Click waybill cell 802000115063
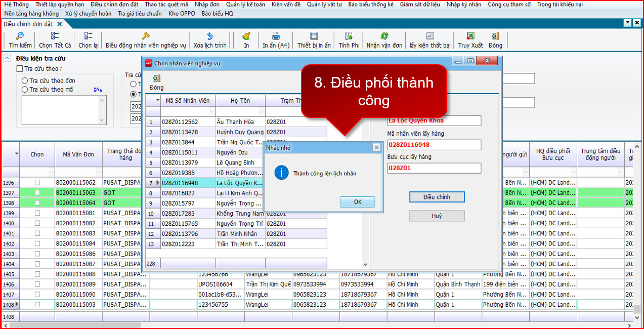 click(x=78, y=192)
